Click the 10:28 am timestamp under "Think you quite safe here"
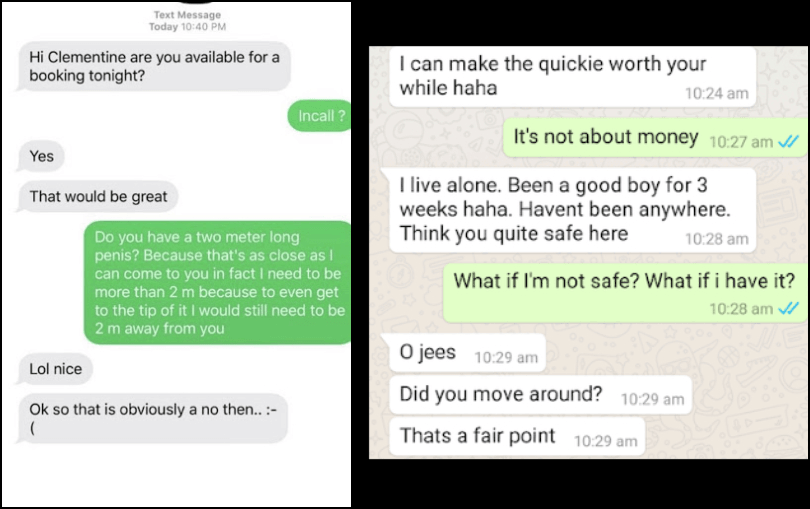The height and width of the screenshot is (509, 810). coord(716,239)
